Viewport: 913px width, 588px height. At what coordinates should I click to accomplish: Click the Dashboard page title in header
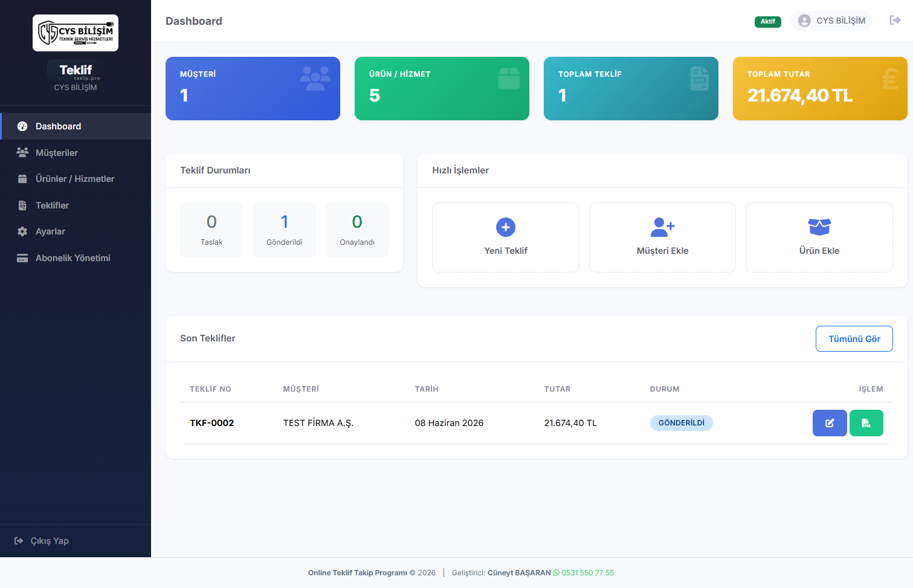coord(194,21)
